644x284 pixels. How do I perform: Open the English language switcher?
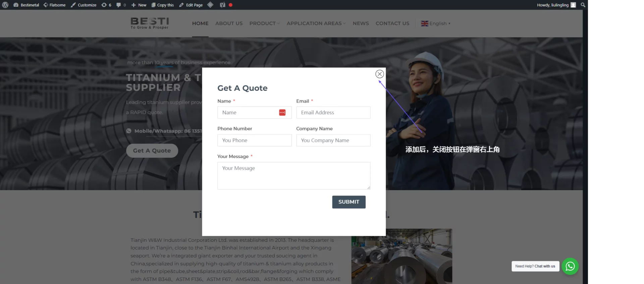point(436,23)
